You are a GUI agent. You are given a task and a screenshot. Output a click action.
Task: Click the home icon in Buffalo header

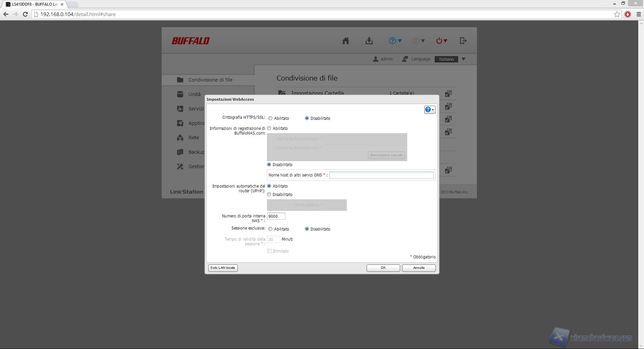pos(345,41)
